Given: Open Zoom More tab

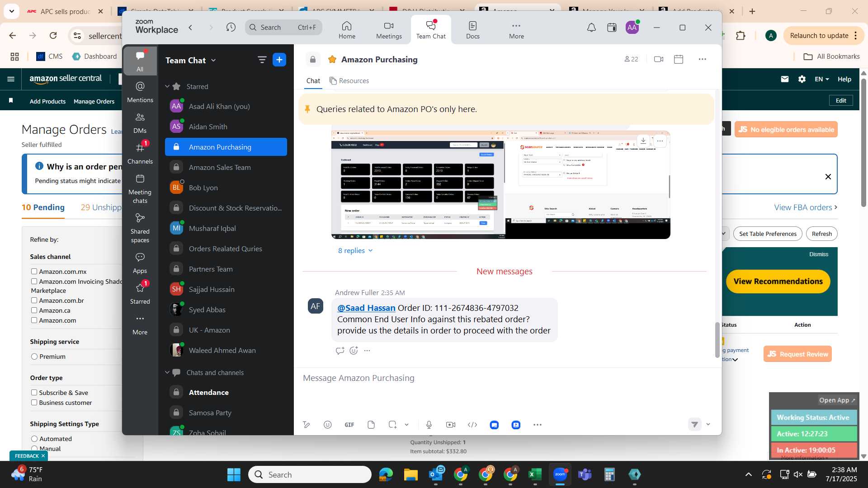Looking at the screenshot, I should (516, 30).
